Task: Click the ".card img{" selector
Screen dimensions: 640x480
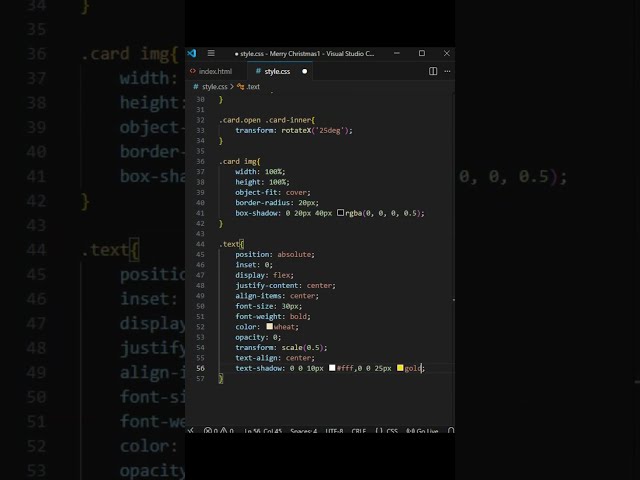Action: click(240, 161)
